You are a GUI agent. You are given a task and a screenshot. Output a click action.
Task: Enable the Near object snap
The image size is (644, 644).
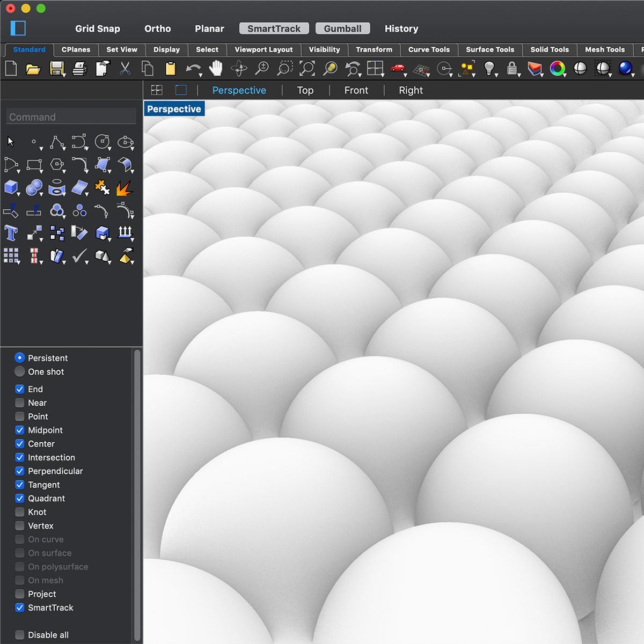[20, 403]
